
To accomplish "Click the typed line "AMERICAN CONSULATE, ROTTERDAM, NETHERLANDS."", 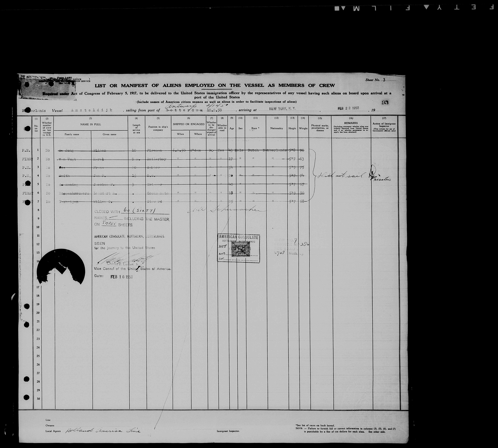I will click(x=130, y=236).
